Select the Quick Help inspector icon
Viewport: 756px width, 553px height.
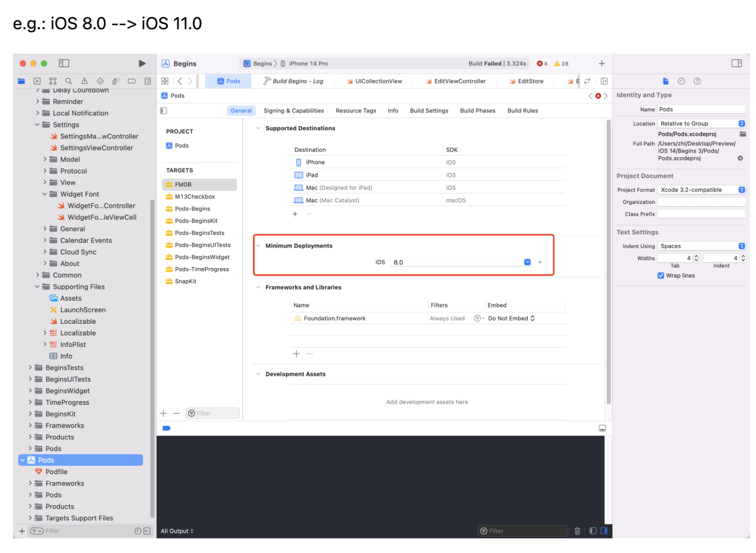[x=697, y=81]
